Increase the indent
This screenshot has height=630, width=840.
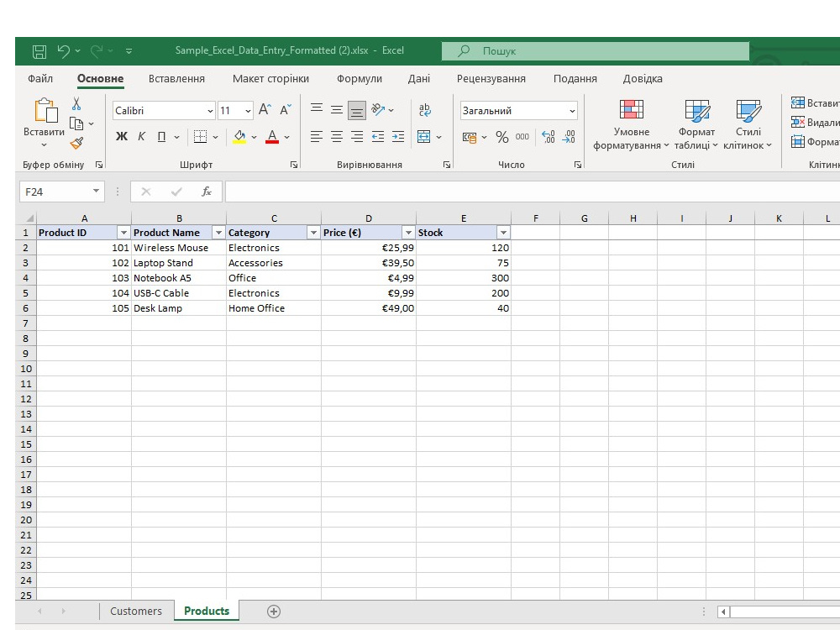coord(398,137)
